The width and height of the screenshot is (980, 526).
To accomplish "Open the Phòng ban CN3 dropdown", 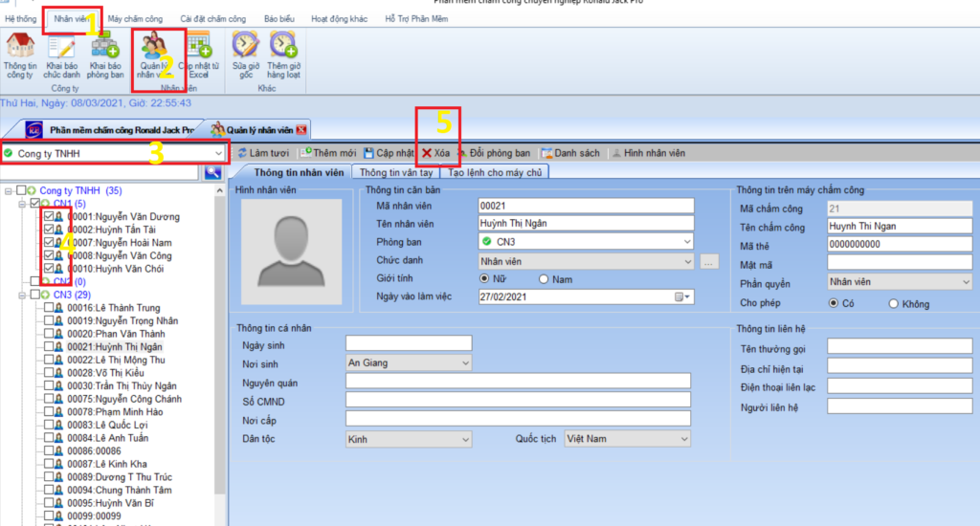I will [x=687, y=242].
